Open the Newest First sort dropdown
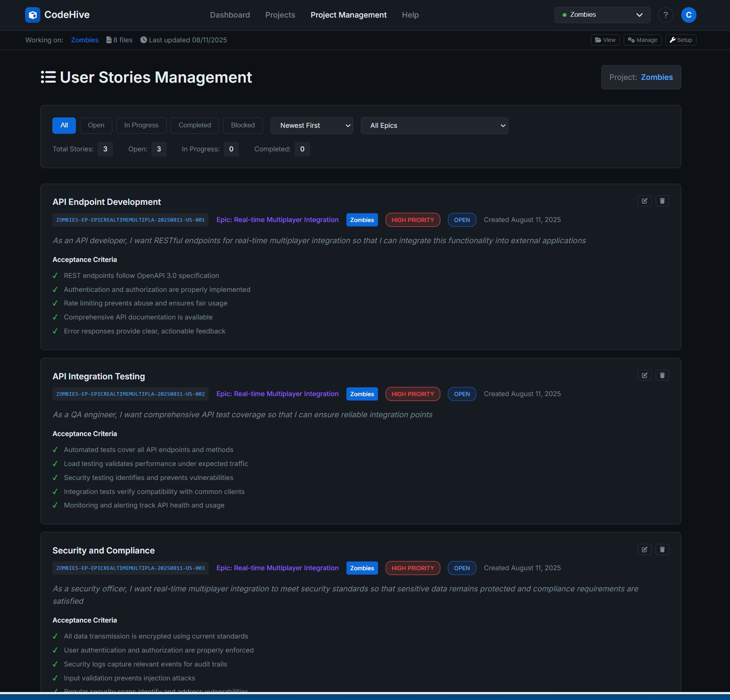Screen dimensions: 730x700 (311, 125)
